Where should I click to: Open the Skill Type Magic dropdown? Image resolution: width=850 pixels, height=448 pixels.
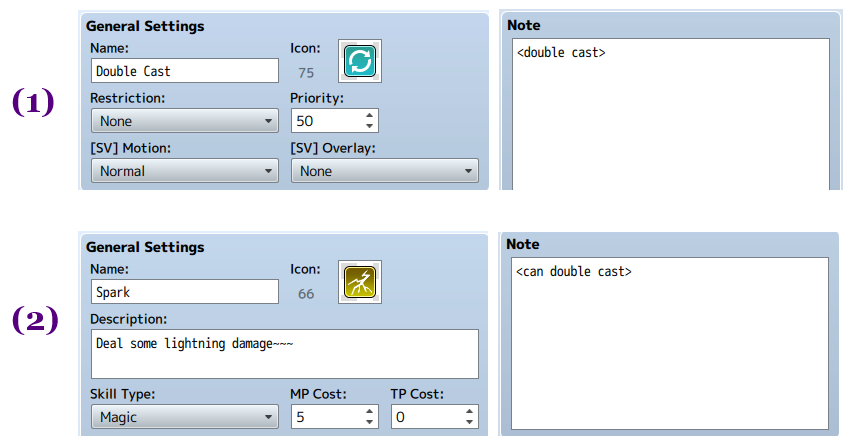(185, 417)
